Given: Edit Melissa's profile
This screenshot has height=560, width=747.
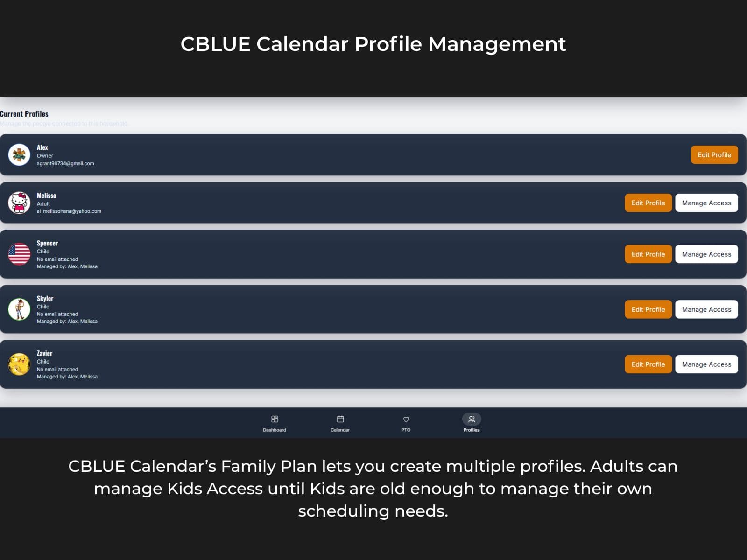Looking at the screenshot, I should click(x=648, y=203).
